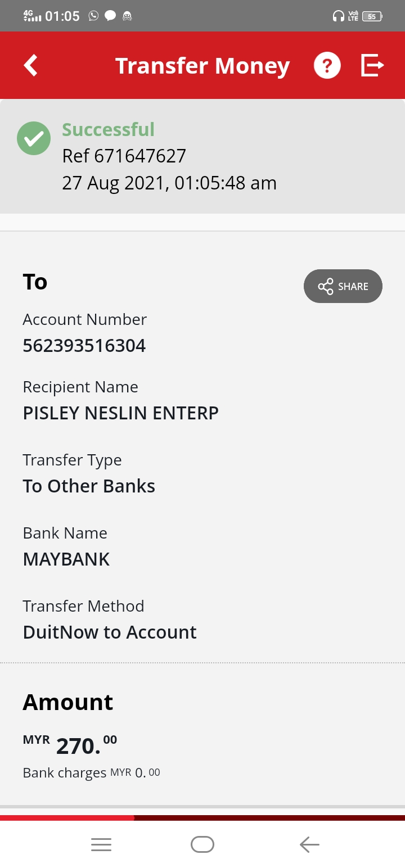The height and width of the screenshot is (868, 405).
Task: Open help via the question mark icon
Action: 327,66
